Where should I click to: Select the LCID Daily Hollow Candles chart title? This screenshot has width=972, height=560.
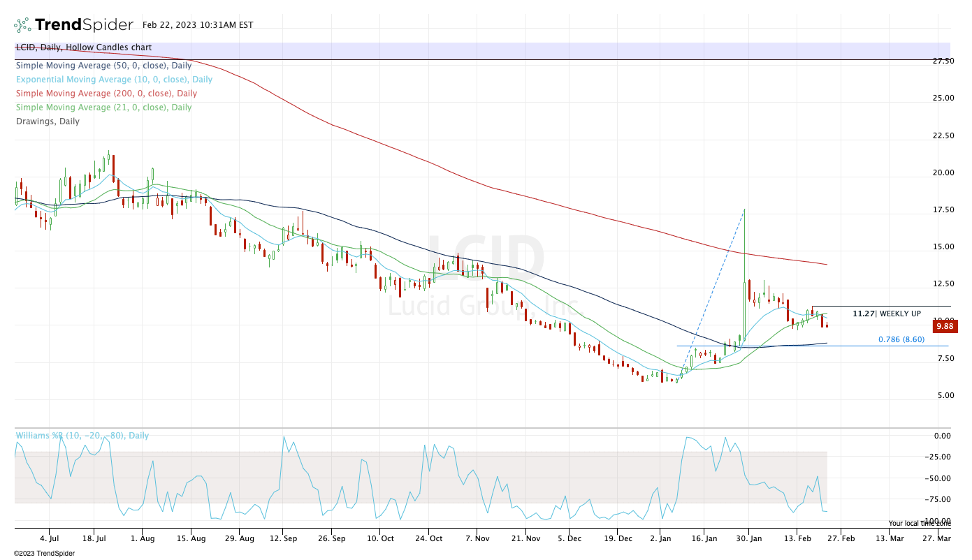(84, 47)
